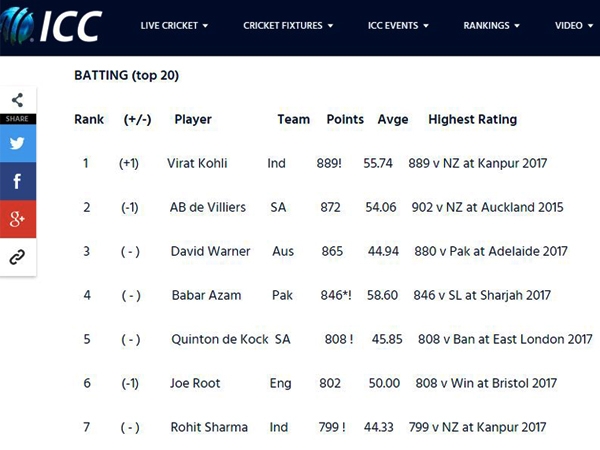Click the share icon in sidebar

click(x=18, y=100)
